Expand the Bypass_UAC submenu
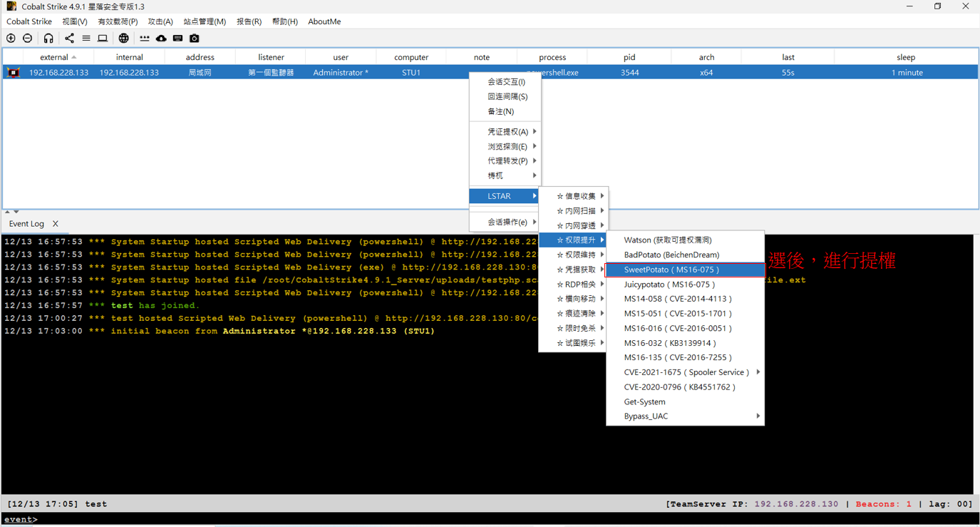 (685, 416)
